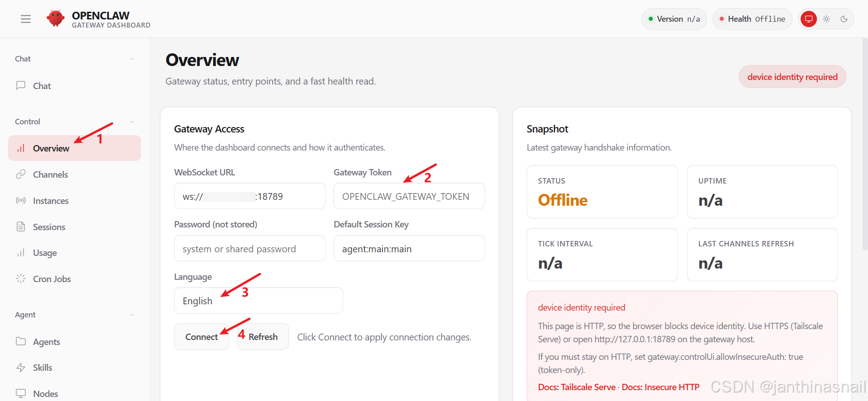Open Sessions page label
The height and width of the screenshot is (401, 868).
[49, 227]
